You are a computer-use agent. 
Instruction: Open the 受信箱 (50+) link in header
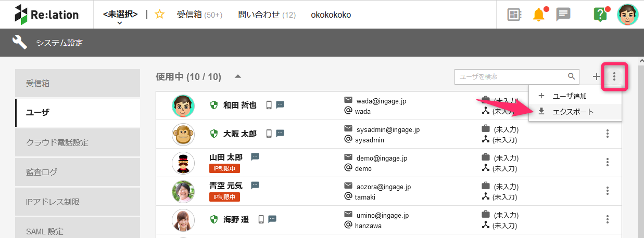(199, 15)
